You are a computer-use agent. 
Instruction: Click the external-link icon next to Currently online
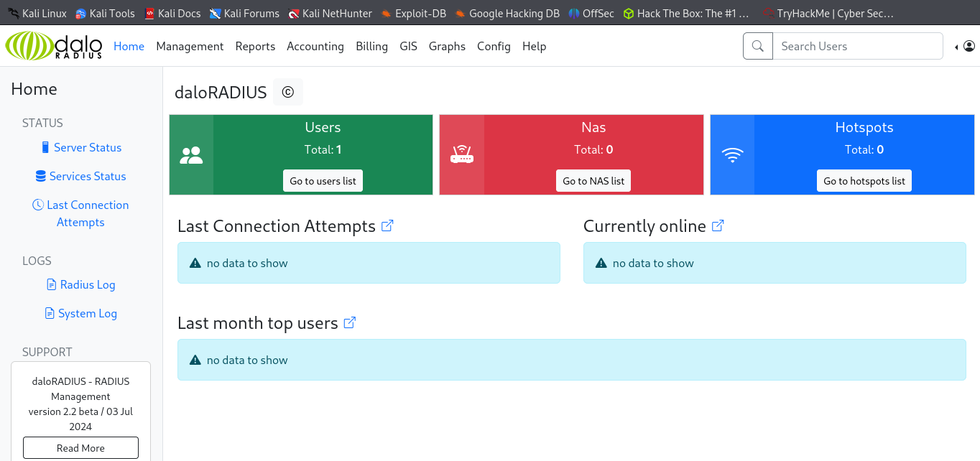click(717, 225)
